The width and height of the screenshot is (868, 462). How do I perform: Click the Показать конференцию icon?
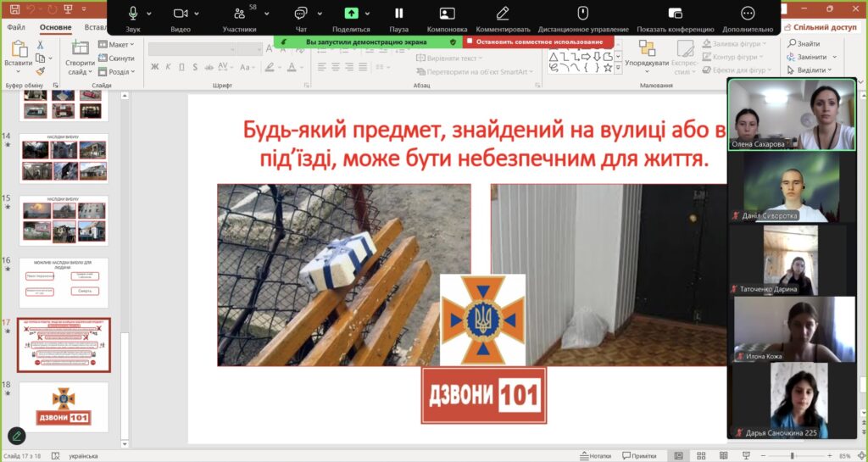[675, 14]
